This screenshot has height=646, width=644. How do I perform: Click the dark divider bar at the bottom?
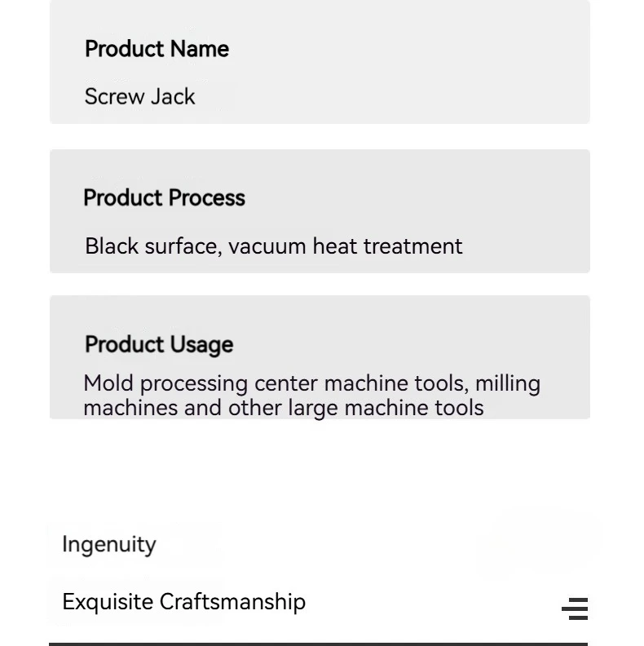tap(318, 644)
